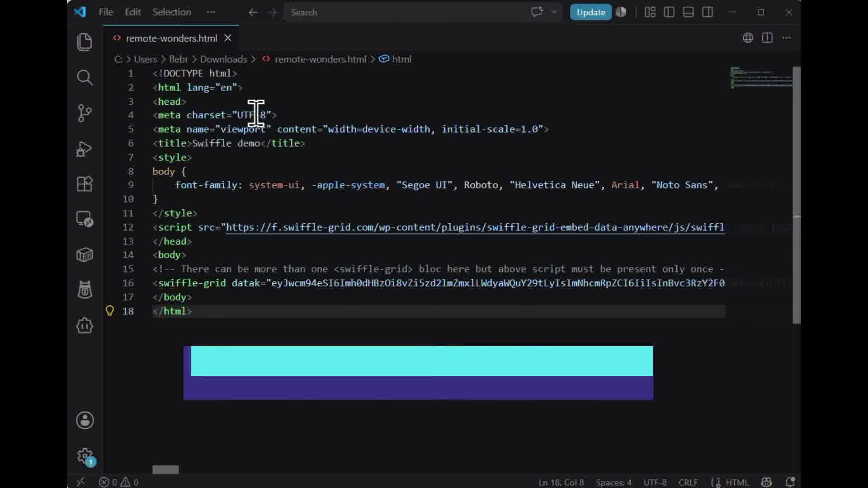
Task: Go forward with the right arrow
Action: [272, 13]
